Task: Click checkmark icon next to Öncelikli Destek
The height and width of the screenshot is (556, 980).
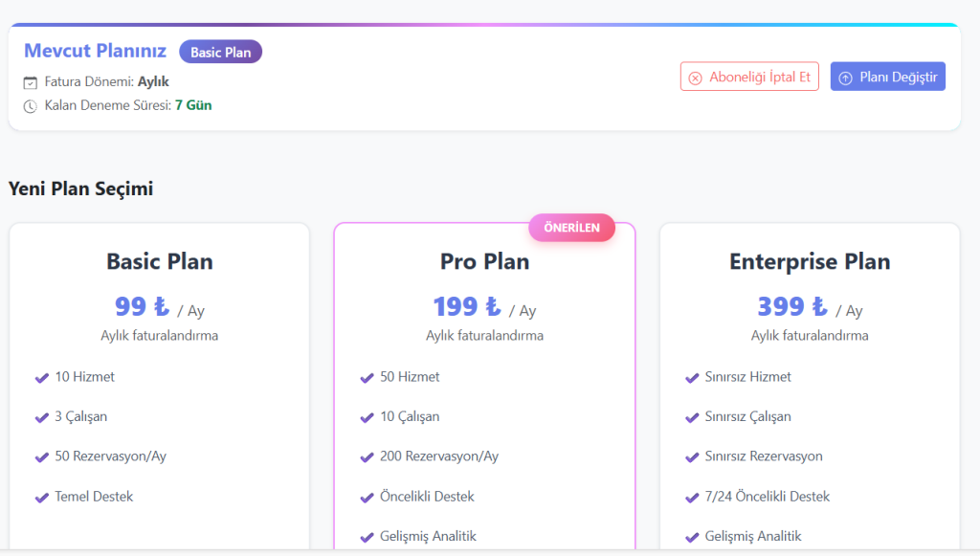Action: click(x=367, y=498)
